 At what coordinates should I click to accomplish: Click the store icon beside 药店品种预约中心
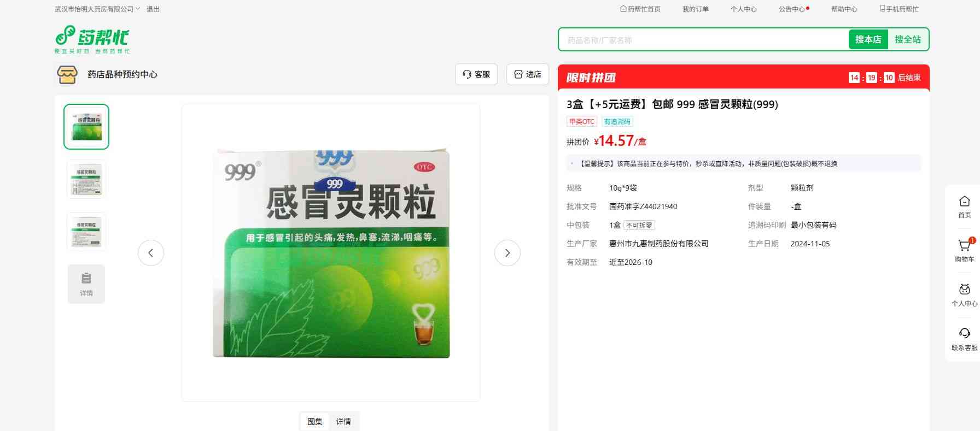(67, 74)
